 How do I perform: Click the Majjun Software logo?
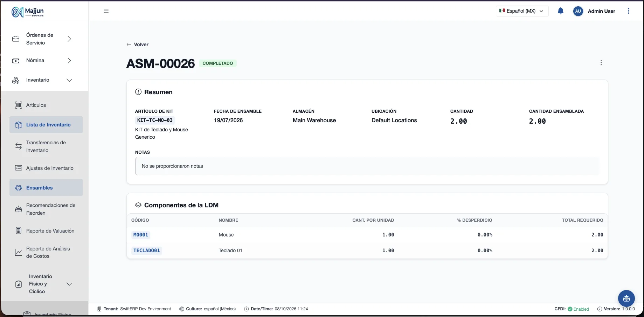pyautogui.click(x=28, y=12)
